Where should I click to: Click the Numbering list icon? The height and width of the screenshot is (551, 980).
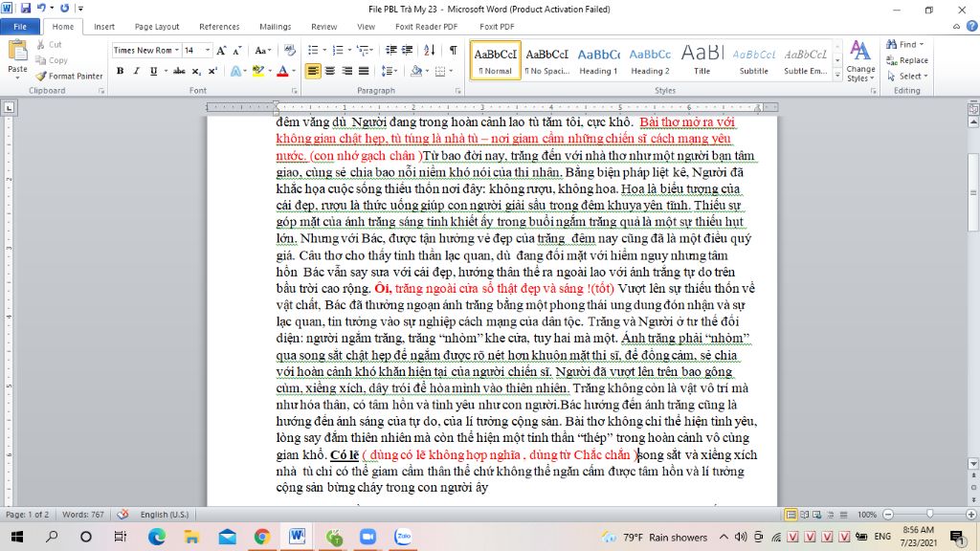[338, 50]
